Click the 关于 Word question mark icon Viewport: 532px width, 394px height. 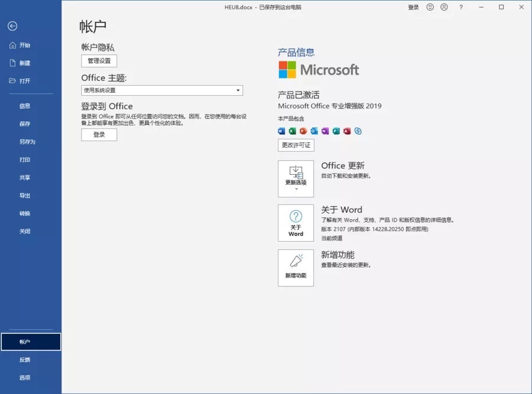tap(296, 223)
